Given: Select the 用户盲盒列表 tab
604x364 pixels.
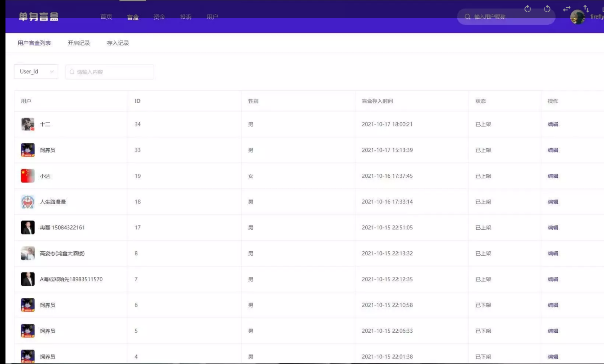Looking at the screenshot, I should (34, 43).
